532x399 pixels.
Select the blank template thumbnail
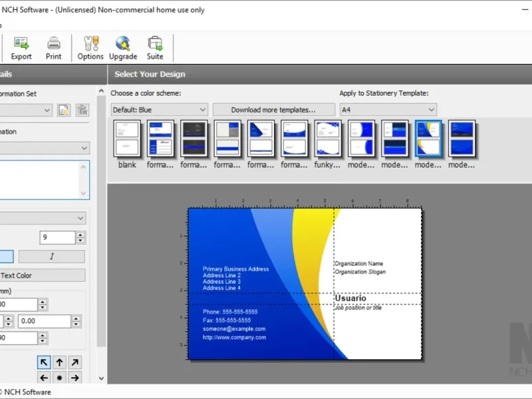[127, 138]
